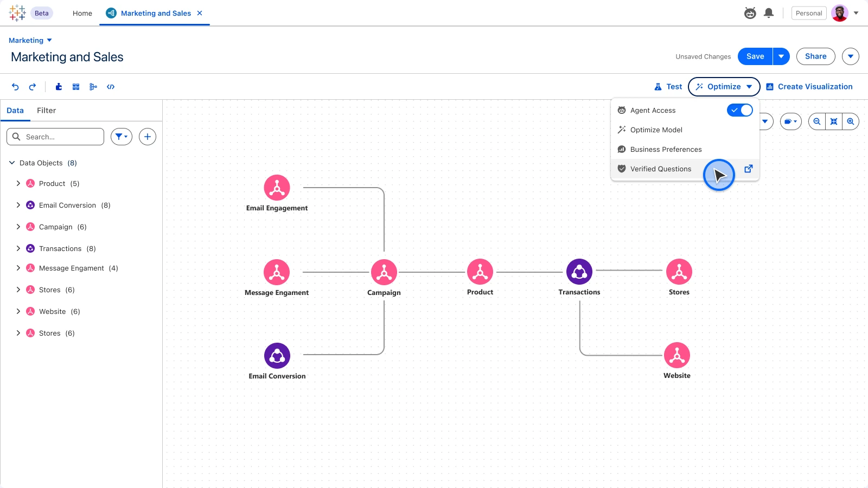
Task: Open the more actions dropdown beside Share
Action: coord(851,56)
